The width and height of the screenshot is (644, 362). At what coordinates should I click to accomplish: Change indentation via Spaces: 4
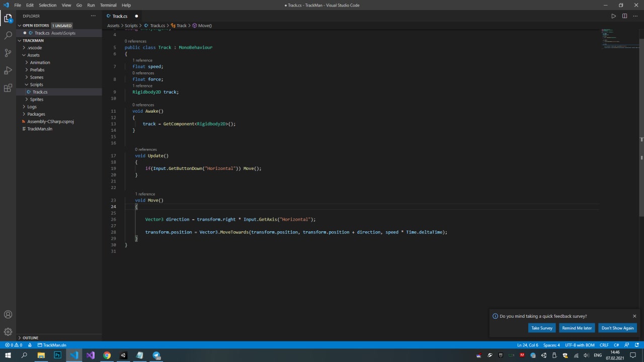(551, 345)
